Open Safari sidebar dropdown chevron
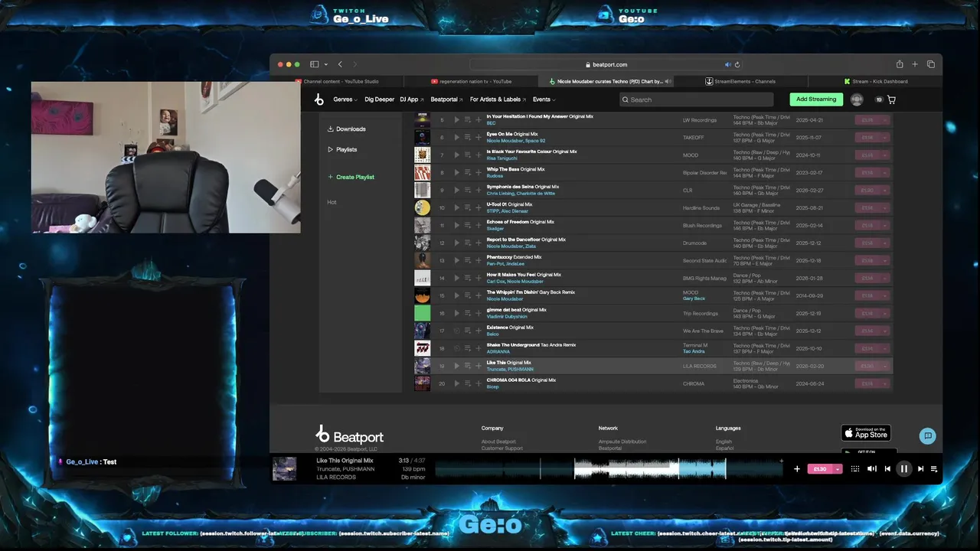 pyautogui.click(x=326, y=64)
